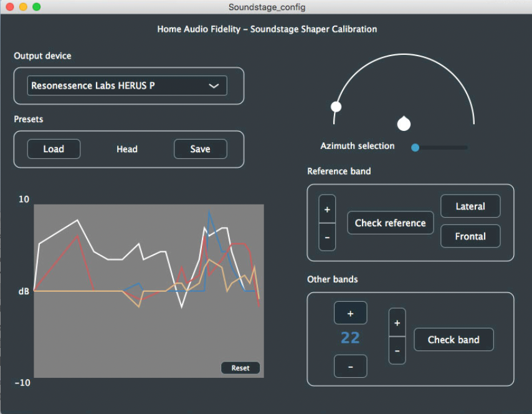
Task: Decrease reference band level with minus
Action: pyautogui.click(x=327, y=237)
